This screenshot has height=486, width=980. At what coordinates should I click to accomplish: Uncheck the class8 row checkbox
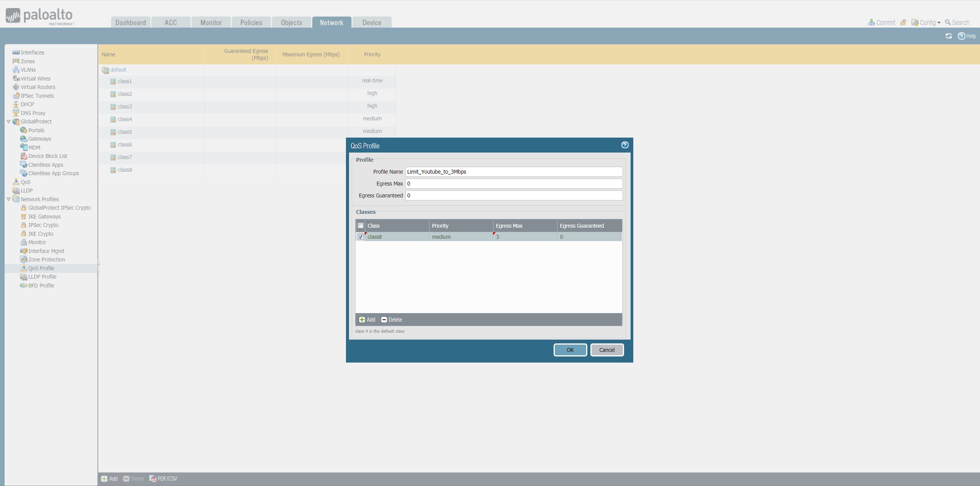[361, 237]
